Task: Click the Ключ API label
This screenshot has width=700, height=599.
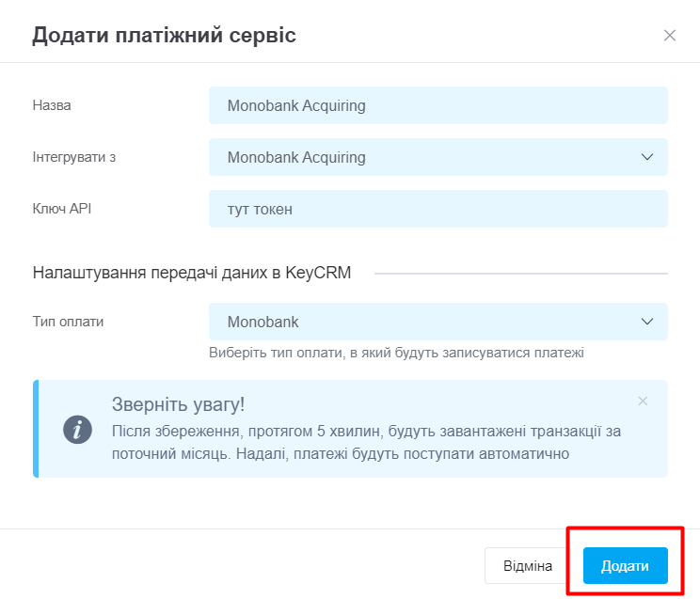Action: pos(62,209)
